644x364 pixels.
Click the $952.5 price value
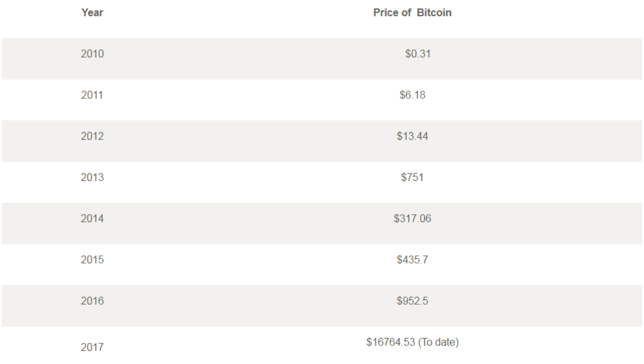click(412, 302)
